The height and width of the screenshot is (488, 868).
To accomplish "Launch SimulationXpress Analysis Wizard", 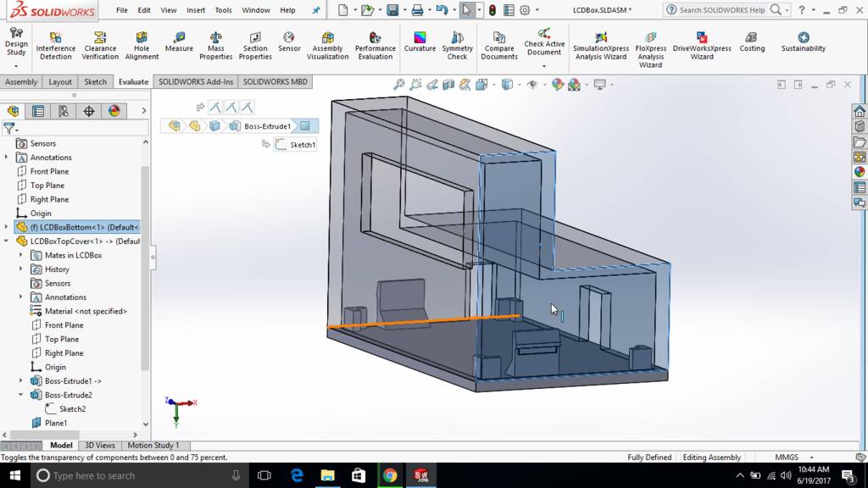I will (601, 46).
